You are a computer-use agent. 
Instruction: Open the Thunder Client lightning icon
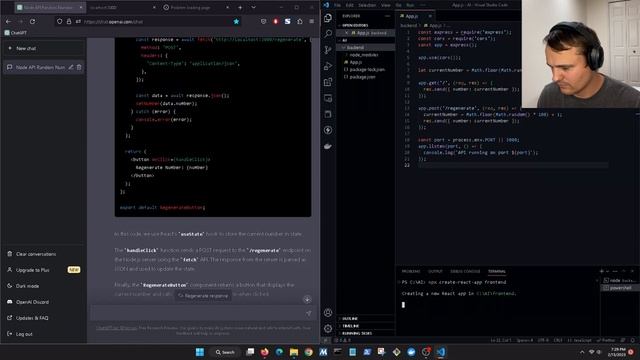[328, 130]
